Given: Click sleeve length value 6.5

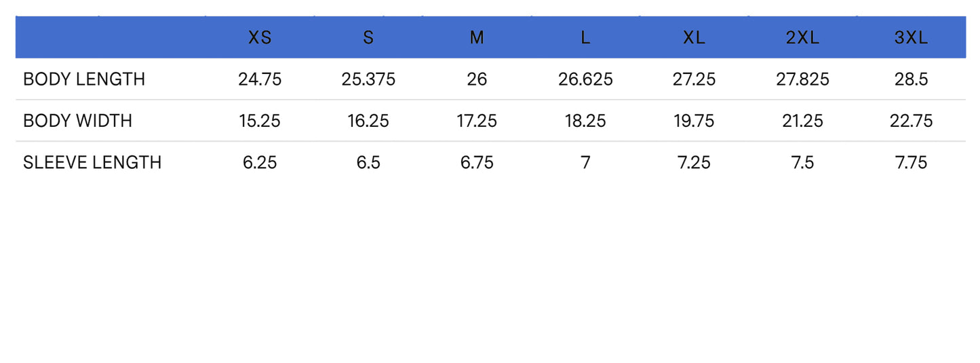Looking at the screenshot, I should [368, 163].
